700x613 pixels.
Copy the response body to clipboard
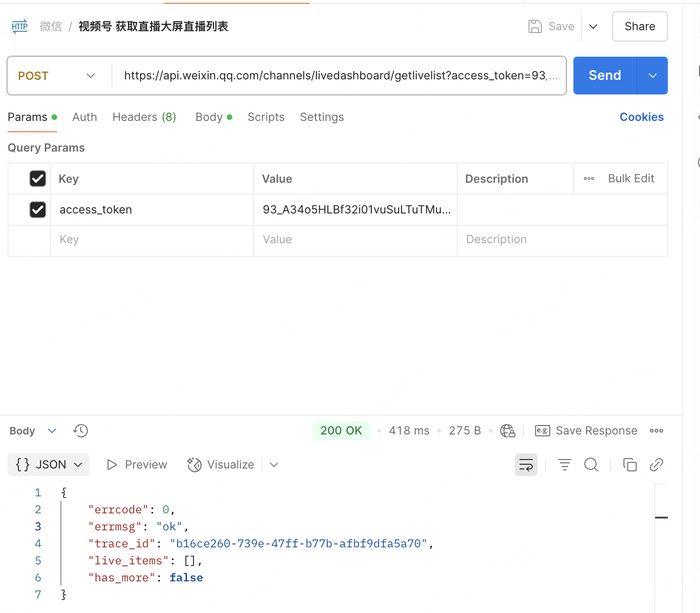click(630, 465)
